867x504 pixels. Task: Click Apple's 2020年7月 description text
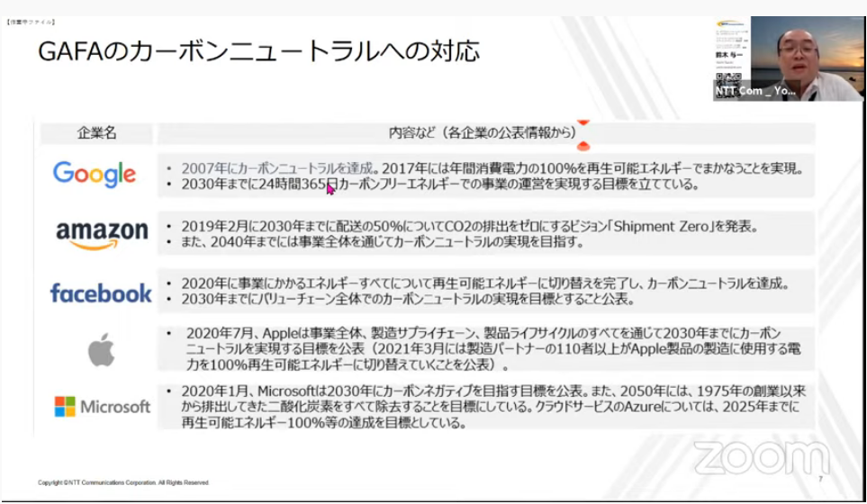click(x=493, y=348)
